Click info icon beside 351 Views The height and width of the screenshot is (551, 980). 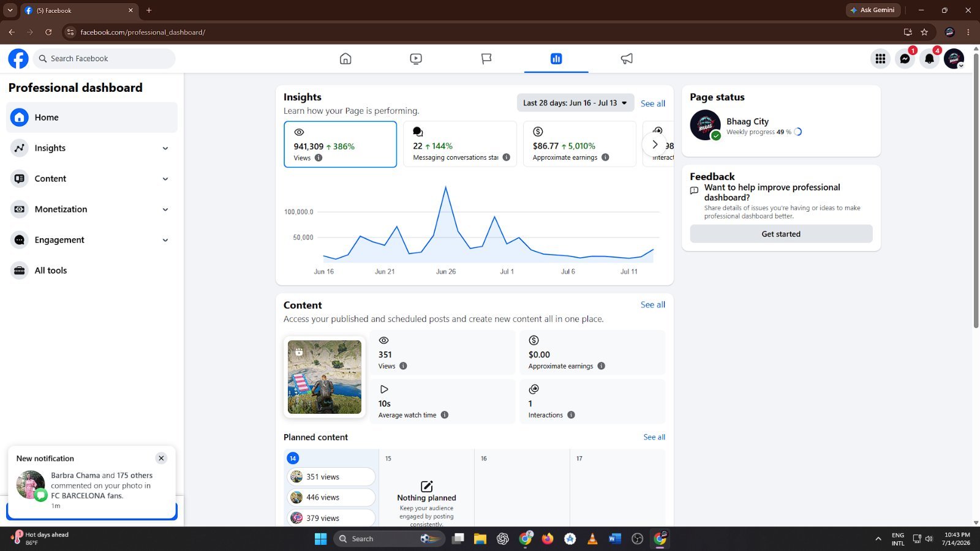coord(403,366)
